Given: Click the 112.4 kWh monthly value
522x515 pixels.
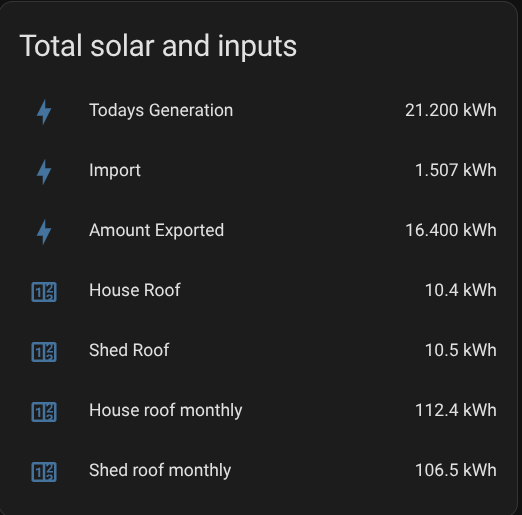Looking at the screenshot, I should [456, 410].
